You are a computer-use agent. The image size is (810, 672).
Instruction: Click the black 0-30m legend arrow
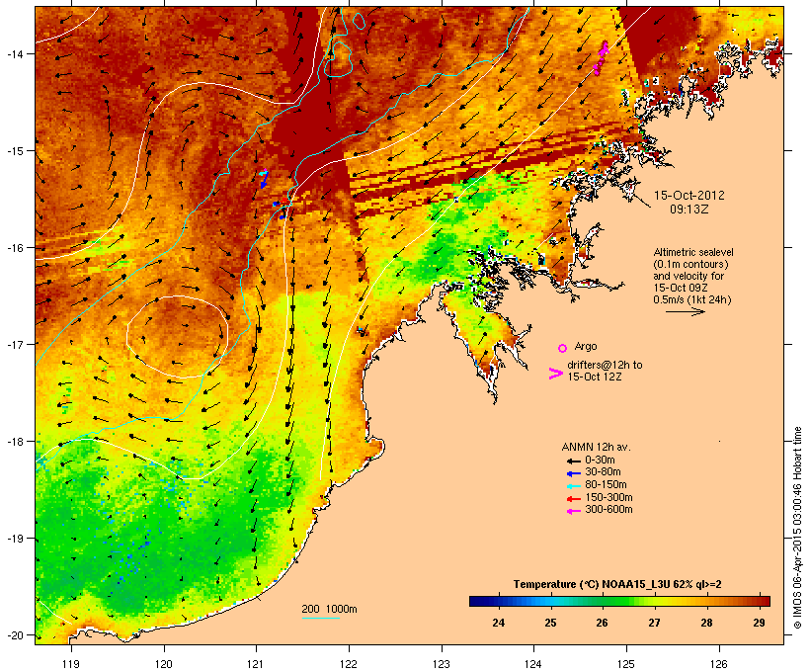click(573, 461)
